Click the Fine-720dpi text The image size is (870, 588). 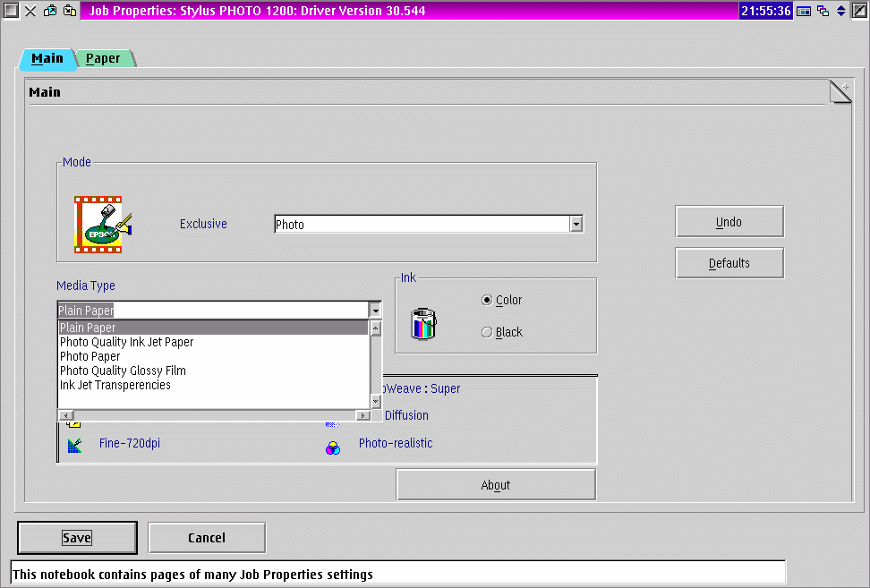(x=130, y=443)
